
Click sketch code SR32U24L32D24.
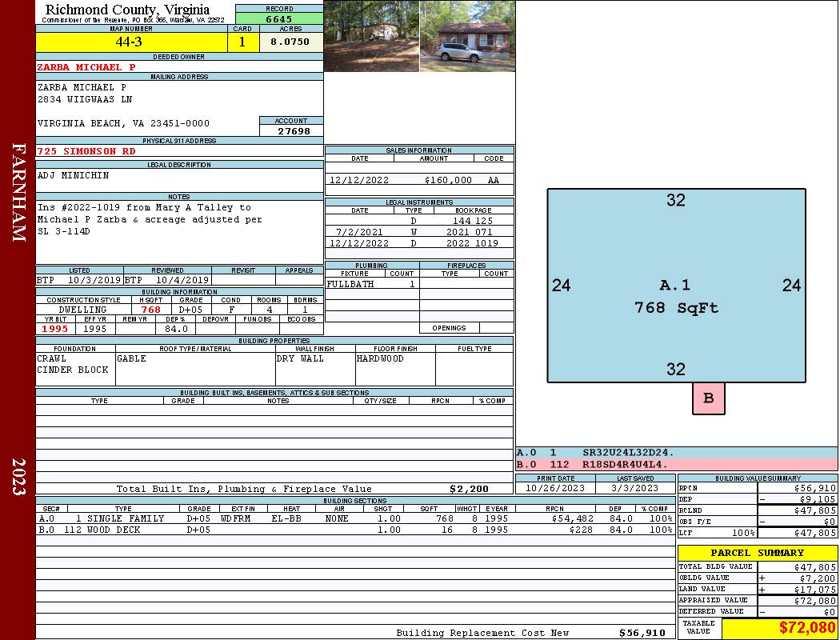coord(628,453)
